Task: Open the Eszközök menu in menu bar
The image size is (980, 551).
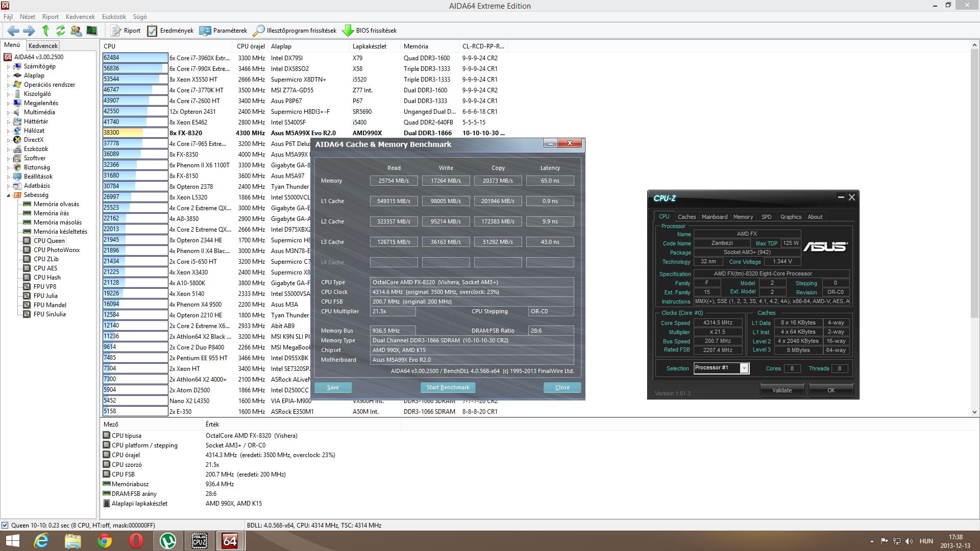Action: [x=114, y=17]
